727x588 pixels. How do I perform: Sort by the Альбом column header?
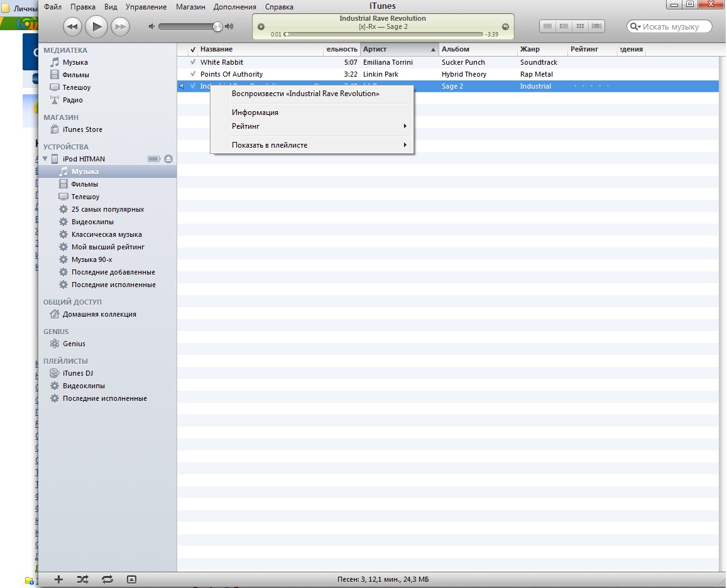(x=478, y=49)
